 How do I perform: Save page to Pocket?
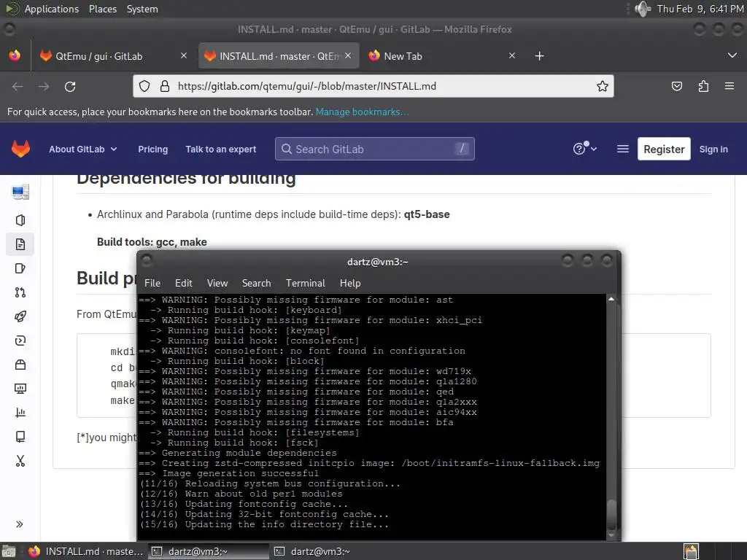(676, 86)
